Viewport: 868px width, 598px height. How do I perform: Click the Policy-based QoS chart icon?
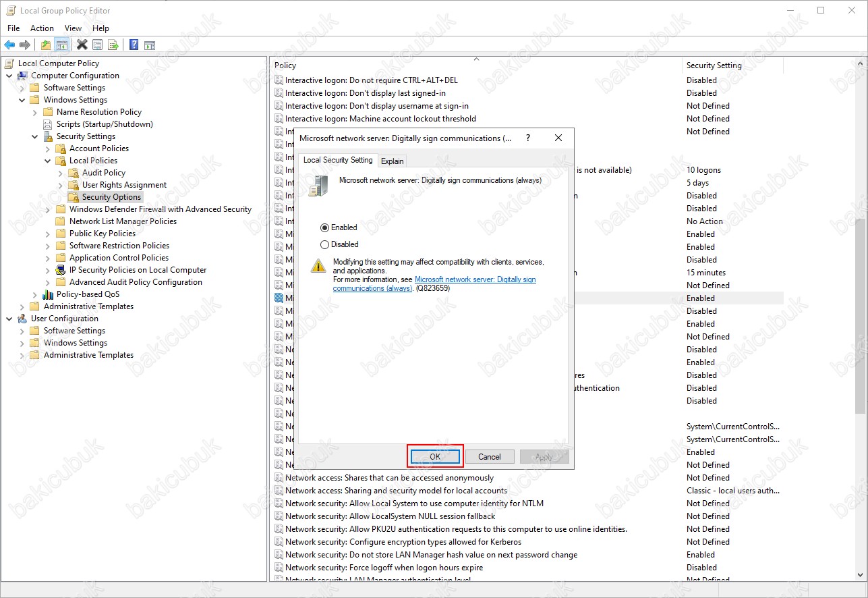click(48, 294)
